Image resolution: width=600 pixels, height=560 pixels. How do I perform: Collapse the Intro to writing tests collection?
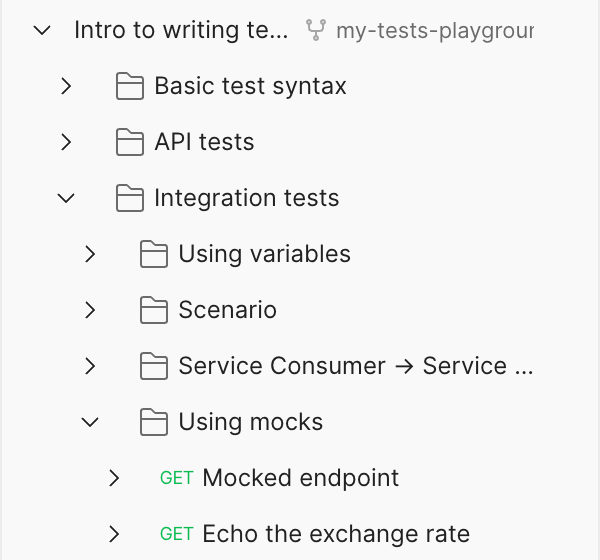[x=42, y=30]
